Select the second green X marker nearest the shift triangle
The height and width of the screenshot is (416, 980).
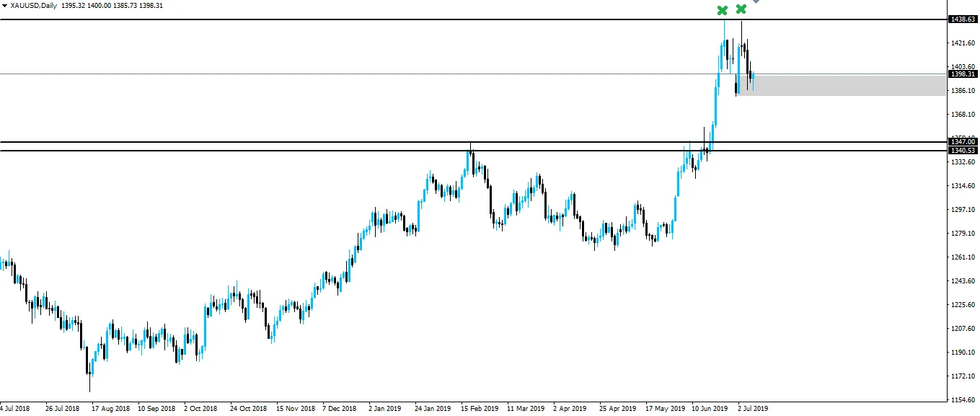click(x=741, y=9)
